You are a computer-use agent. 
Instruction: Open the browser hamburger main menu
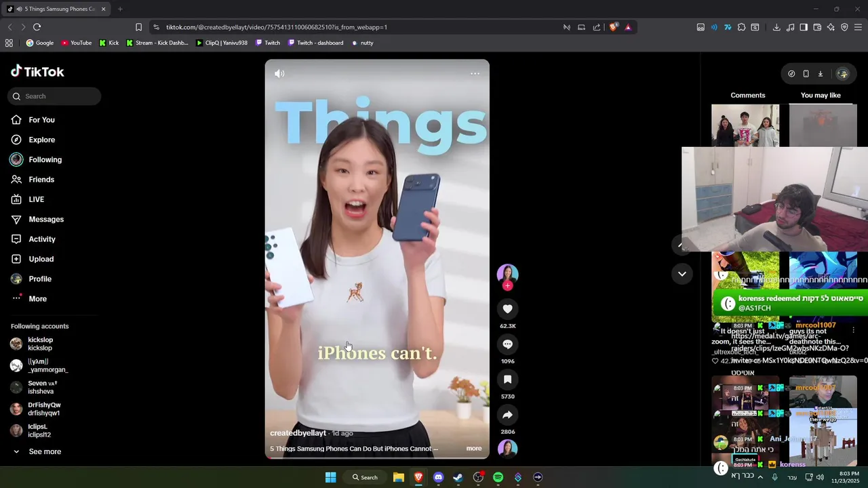point(858,27)
